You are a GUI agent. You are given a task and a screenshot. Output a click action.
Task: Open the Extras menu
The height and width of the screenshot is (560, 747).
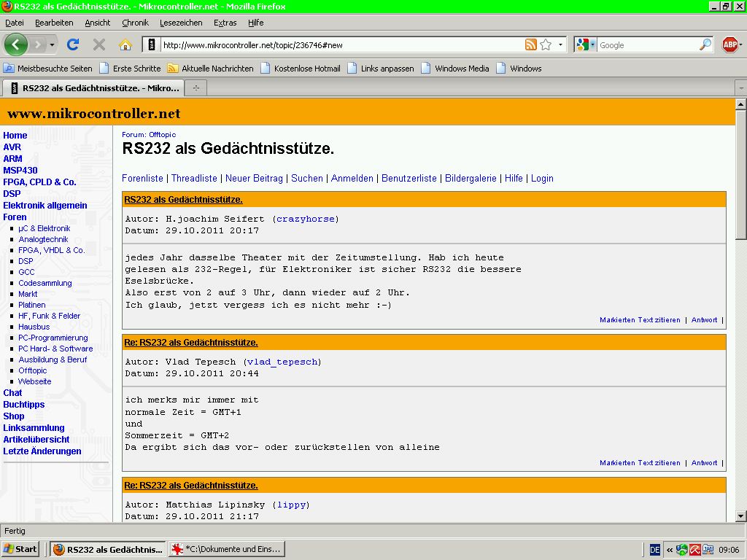225,23
